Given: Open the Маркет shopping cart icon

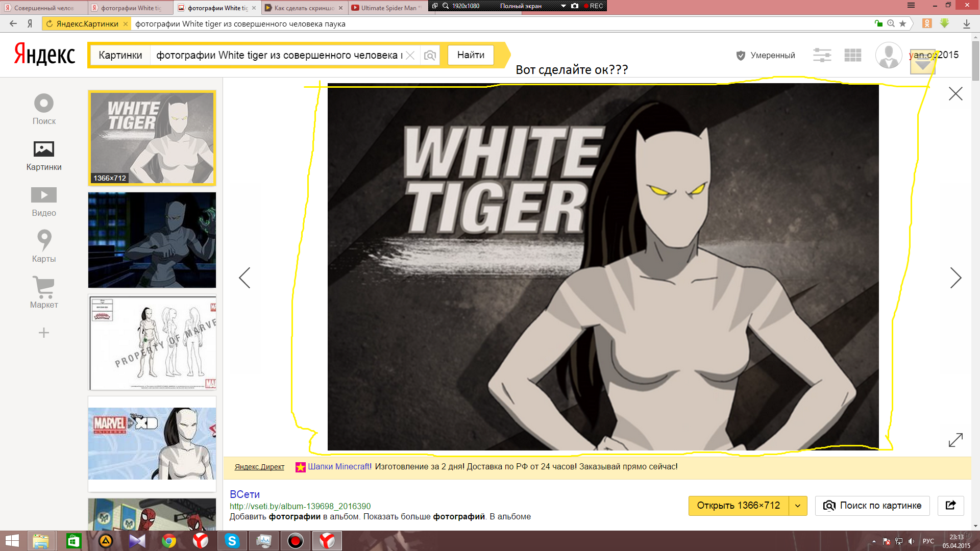Looking at the screenshot, I should [44, 287].
